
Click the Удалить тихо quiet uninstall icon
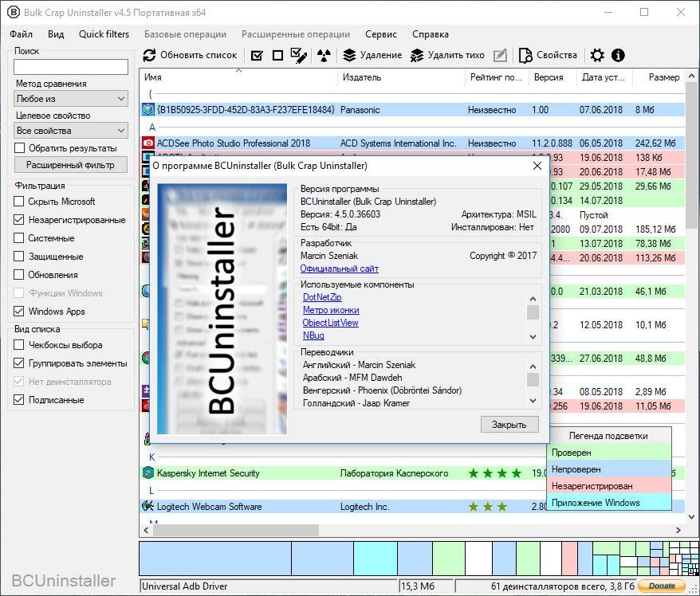[417, 55]
